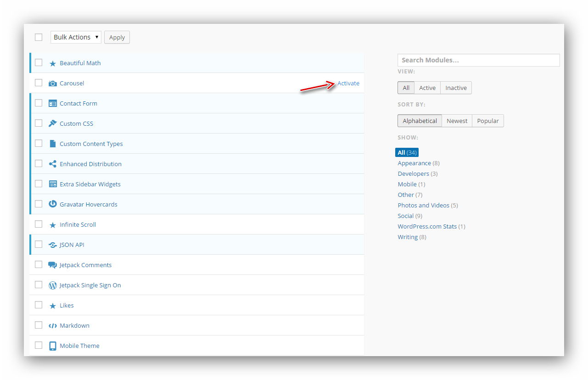The image size is (588, 380).
Task: Check the Gravatar Hovercards checkbox
Action: 39,204
